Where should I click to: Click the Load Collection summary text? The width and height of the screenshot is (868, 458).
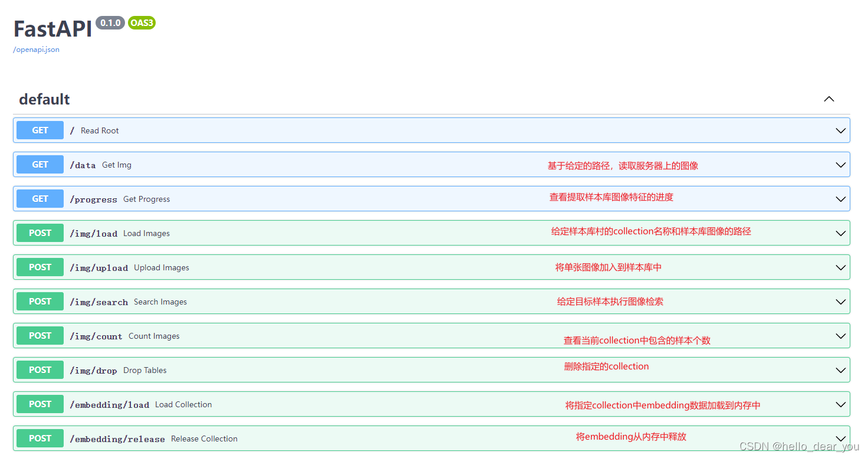(x=183, y=404)
